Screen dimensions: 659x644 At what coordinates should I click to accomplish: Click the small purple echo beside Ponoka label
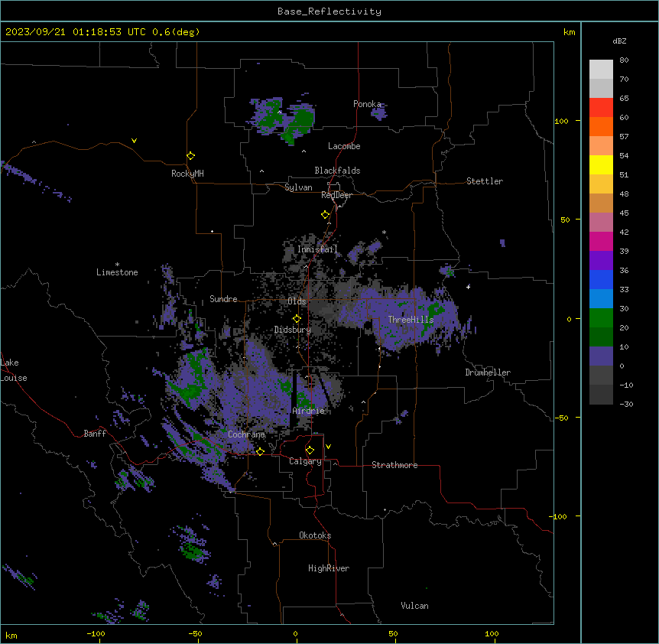click(378, 112)
